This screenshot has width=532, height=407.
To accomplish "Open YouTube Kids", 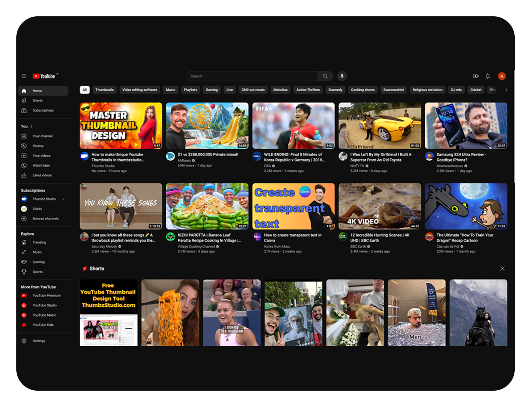I will click(43, 325).
